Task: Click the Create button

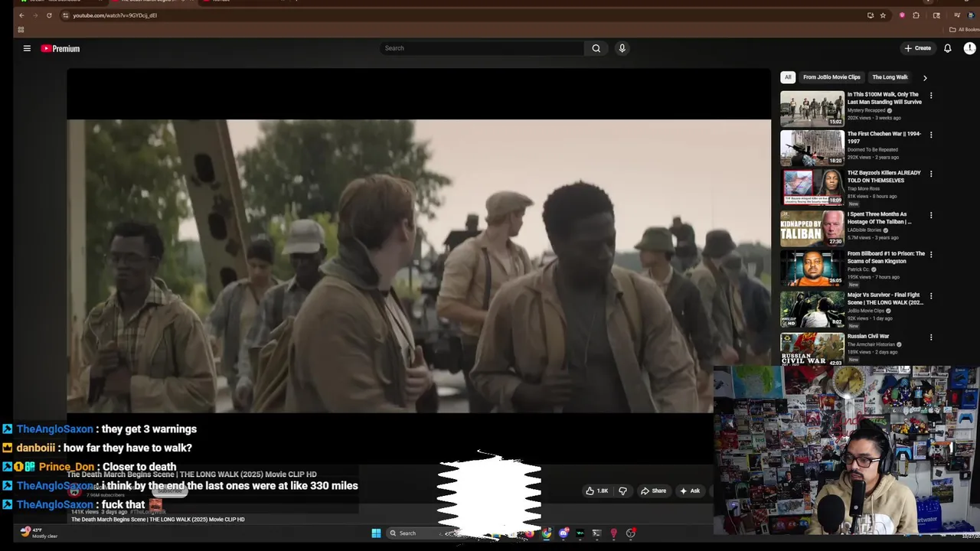Action: (917, 48)
